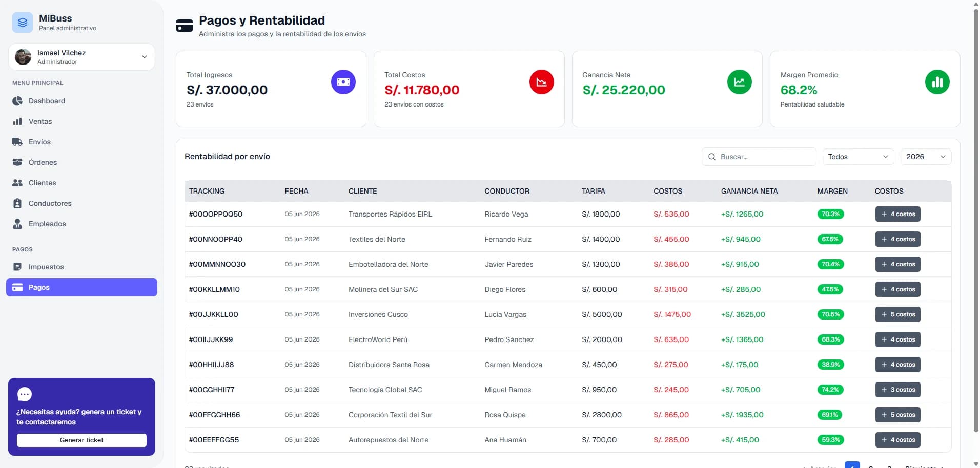Screen dimensions: 980x468
Task: Open 4 costos for ElectroWorld Perú
Action: [x=897, y=339]
